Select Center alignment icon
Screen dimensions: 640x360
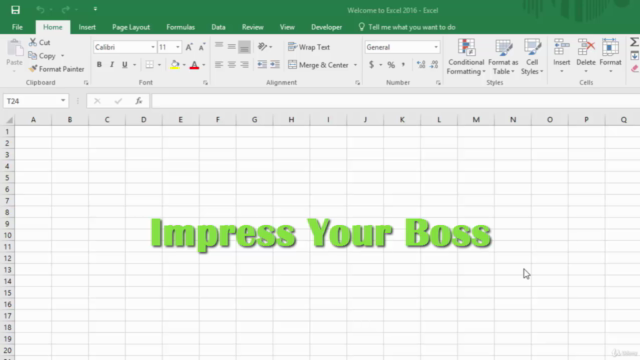point(231,64)
